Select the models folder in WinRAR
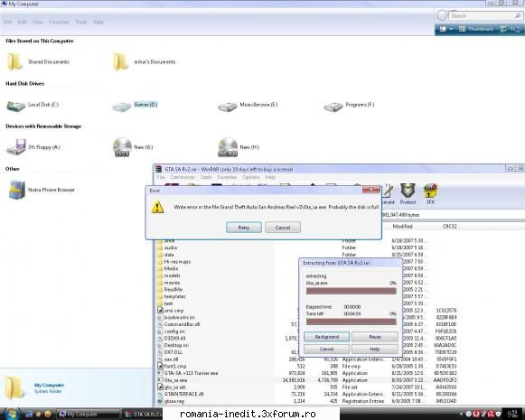The image size is (525, 420). click(172, 275)
